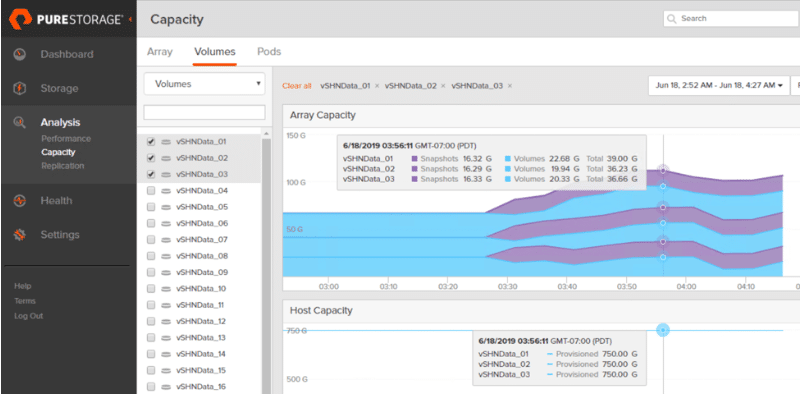Click the Storage lightning icon

19,88
